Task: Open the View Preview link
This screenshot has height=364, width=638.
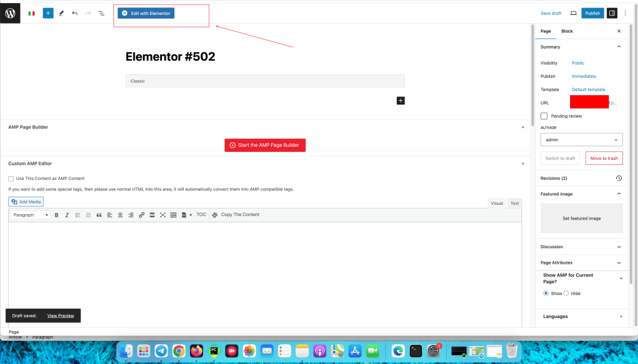Action: point(60,315)
